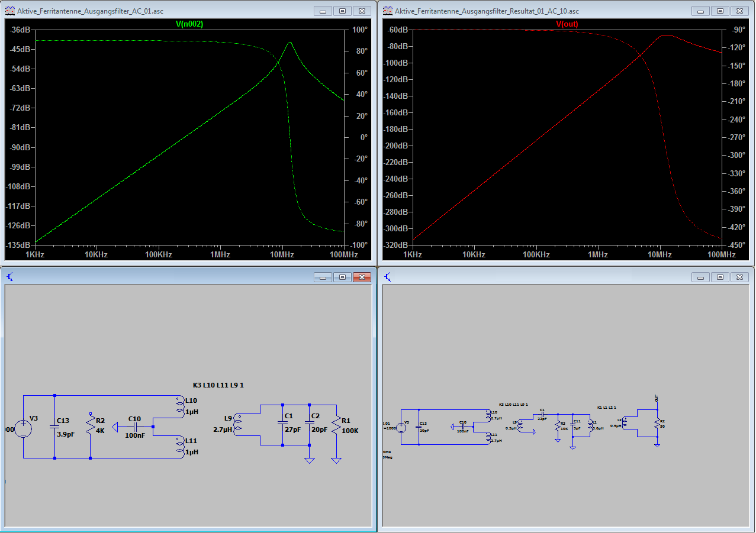Image resolution: width=756 pixels, height=533 pixels.
Task: Select inductor L9 0.5µH in right schematic
Action: [520, 426]
